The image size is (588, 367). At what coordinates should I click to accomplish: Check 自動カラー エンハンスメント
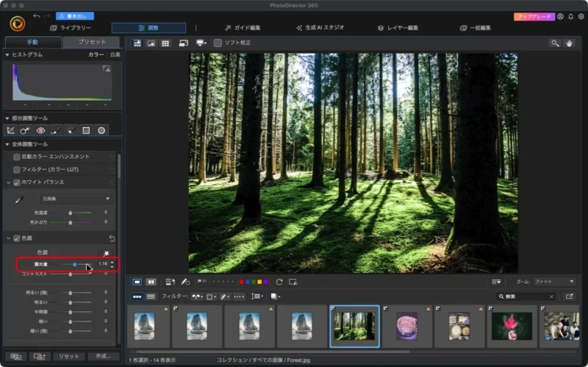click(16, 157)
